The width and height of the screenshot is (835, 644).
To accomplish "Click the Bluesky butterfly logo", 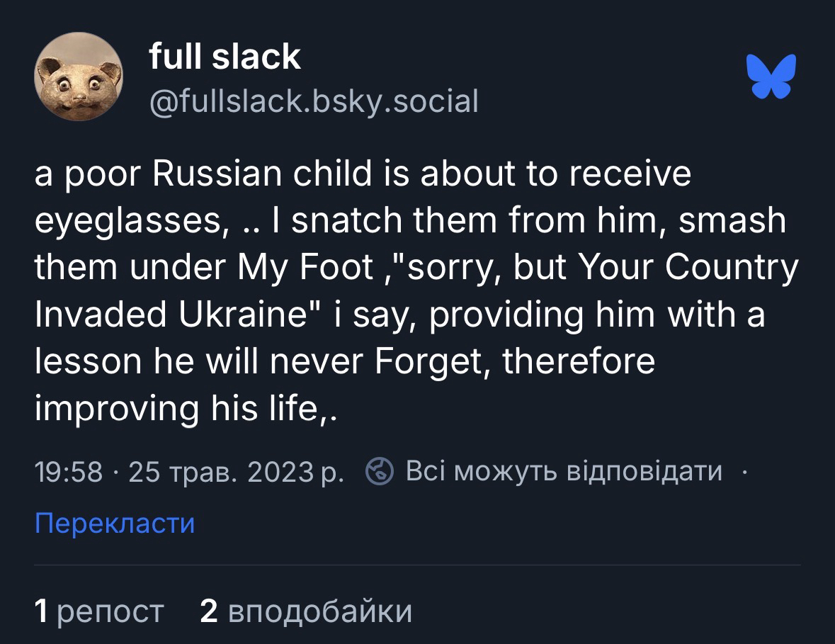I will click(771, 76).
